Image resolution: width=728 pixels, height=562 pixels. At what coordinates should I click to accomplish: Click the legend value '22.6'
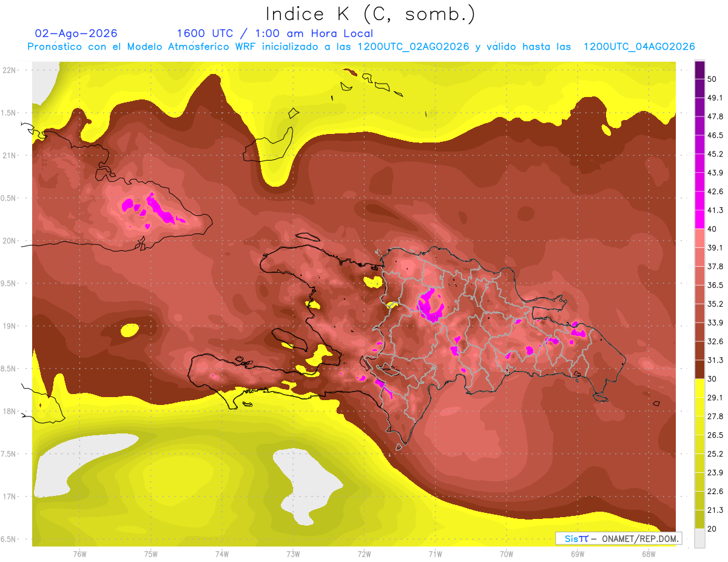pyautogui.click(x=715, y=492)
